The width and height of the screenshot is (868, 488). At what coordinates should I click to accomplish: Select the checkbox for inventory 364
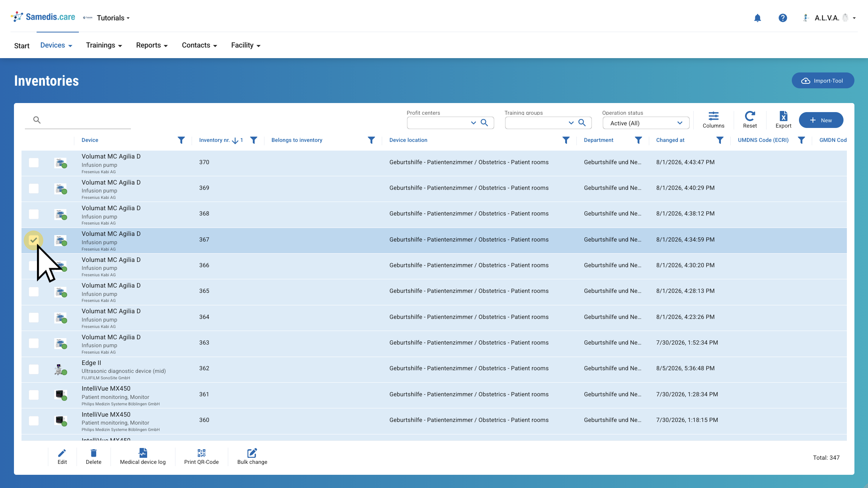34,317
